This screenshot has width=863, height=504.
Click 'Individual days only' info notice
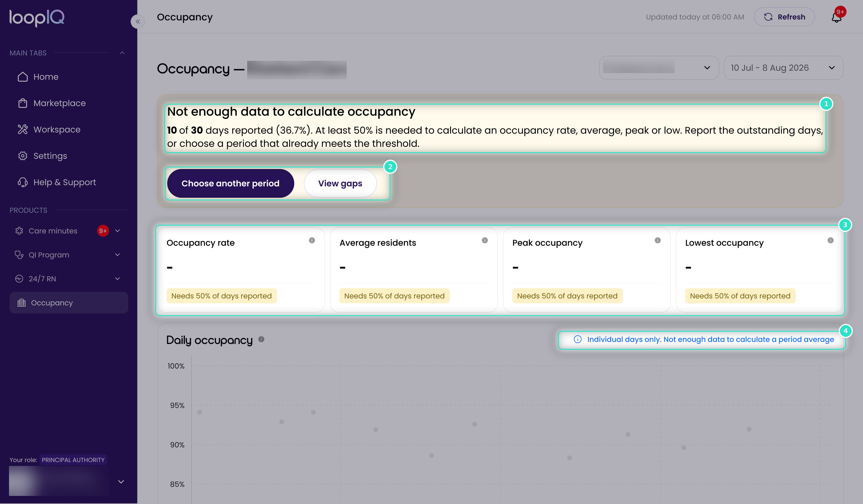point(704,339)
